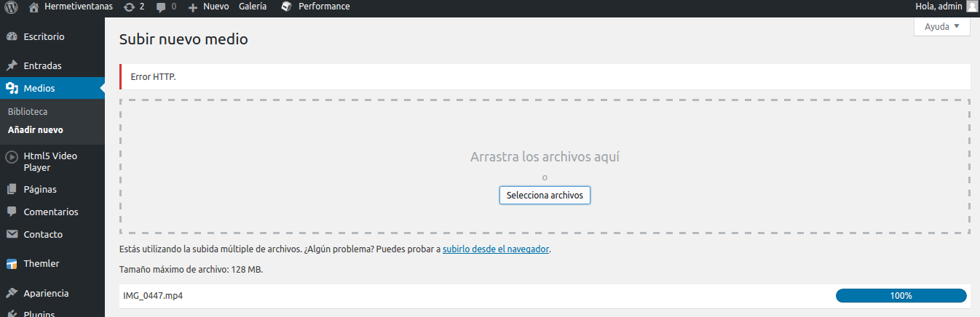Viewport: 980px width, 317px height.
Task: Click the Comentarios speech bubble icon
Action: [12, 212]
